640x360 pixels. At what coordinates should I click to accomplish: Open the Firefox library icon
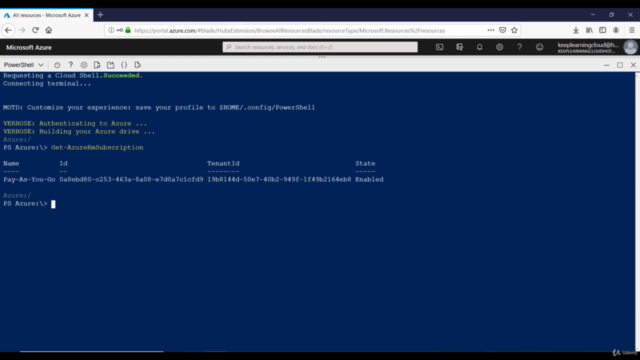tap(589, 30)
